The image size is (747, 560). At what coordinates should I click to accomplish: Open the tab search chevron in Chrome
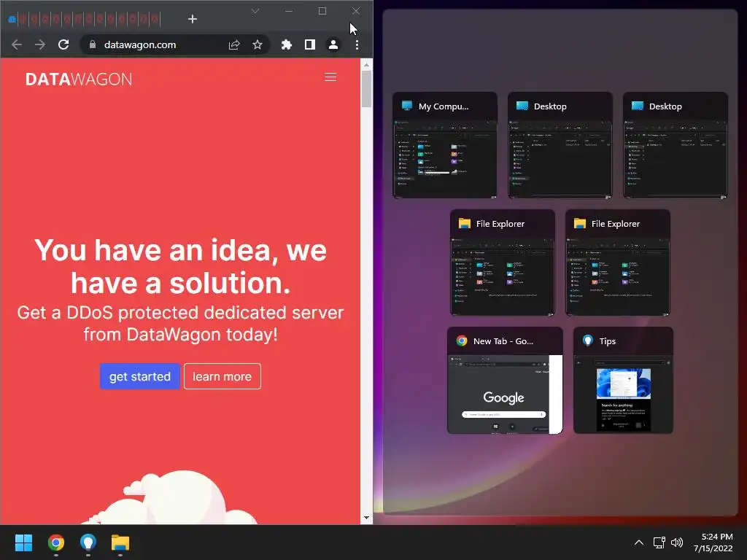(255, 11)
